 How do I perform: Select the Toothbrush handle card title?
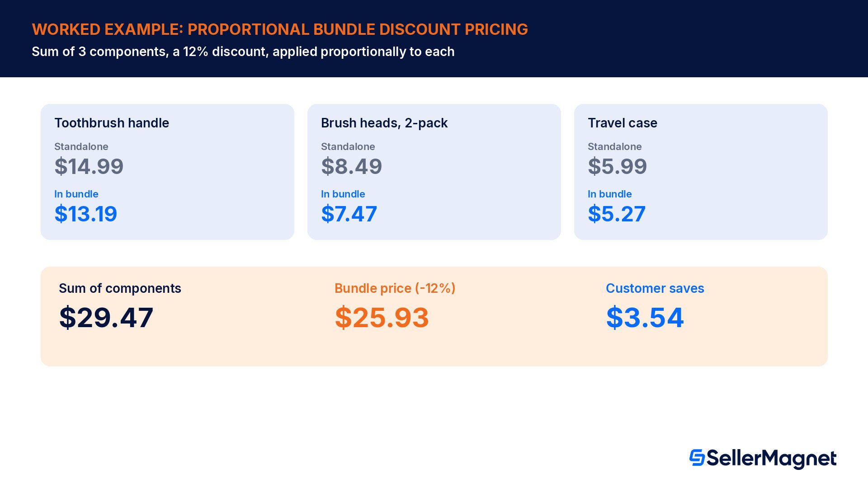coord(112,123)
